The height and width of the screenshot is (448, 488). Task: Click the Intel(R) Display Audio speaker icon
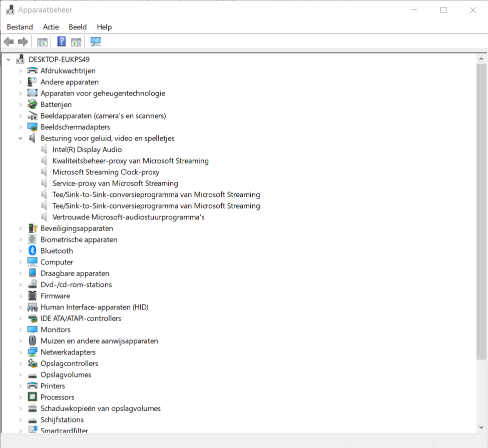pos(44,149)
